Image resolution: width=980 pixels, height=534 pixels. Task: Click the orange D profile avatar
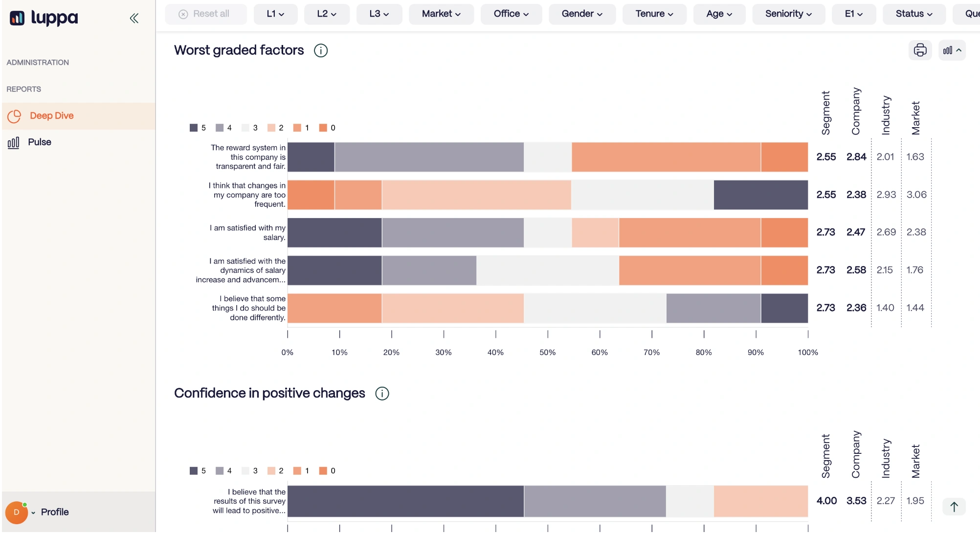[x=17, y=512]
